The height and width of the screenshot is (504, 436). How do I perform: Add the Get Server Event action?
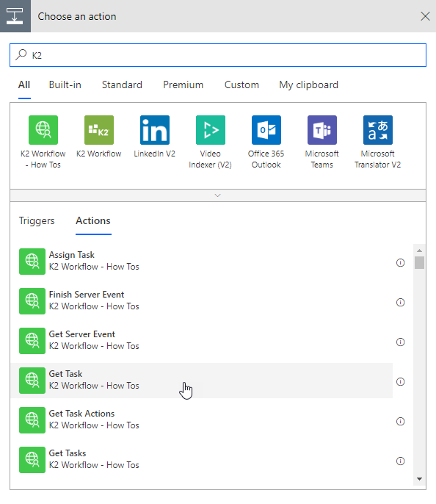pyautogui.click(x=202, y=341)
